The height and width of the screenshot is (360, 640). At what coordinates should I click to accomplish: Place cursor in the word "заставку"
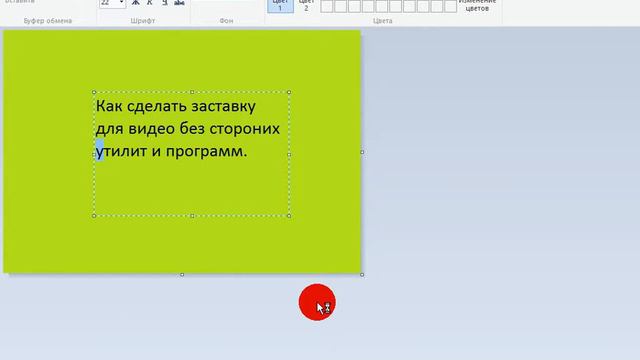click(x=224, y=107)
